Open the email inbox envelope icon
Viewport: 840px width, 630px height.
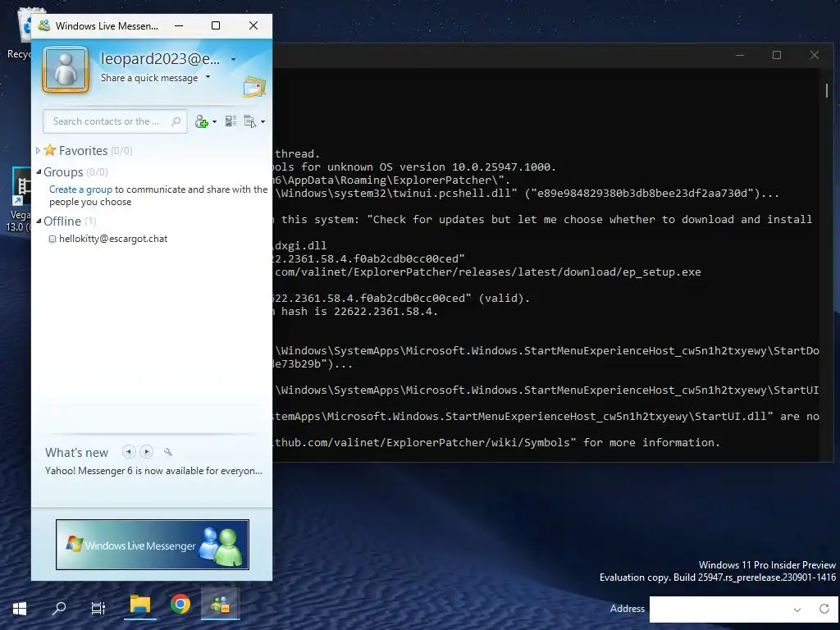tap(254, 87)
